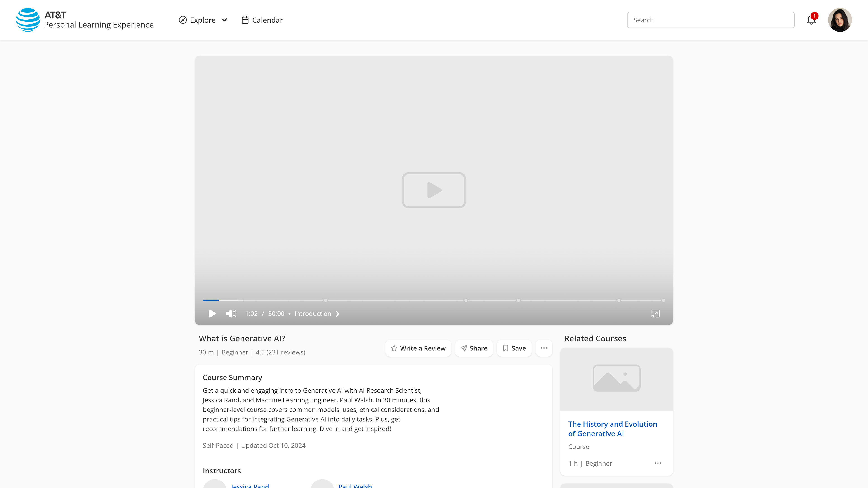868x488 pixels.
Task: Mute the video with the speaker icon
Action: point(231,314)
